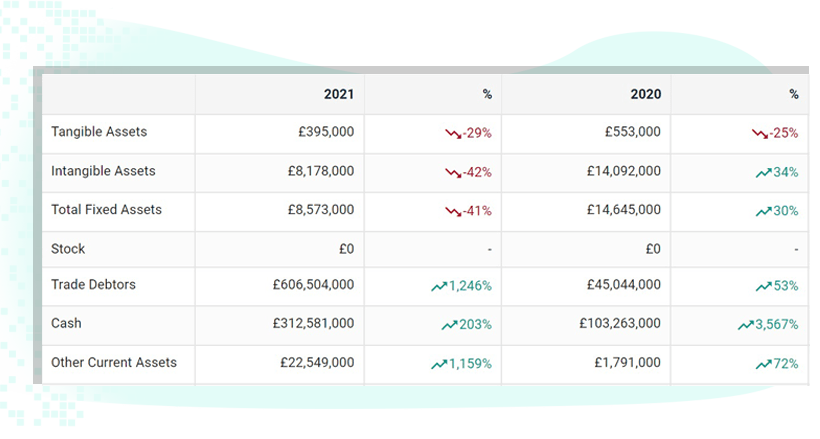The width and height of the screenshot is (820, 439).
Task: Click the Tangible Assets row label
Action: 99,132
